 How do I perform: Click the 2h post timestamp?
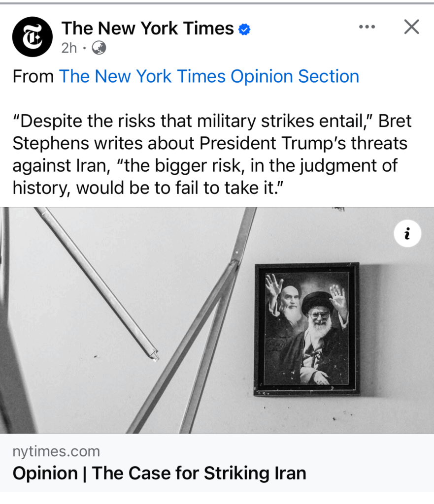(69, 48)
